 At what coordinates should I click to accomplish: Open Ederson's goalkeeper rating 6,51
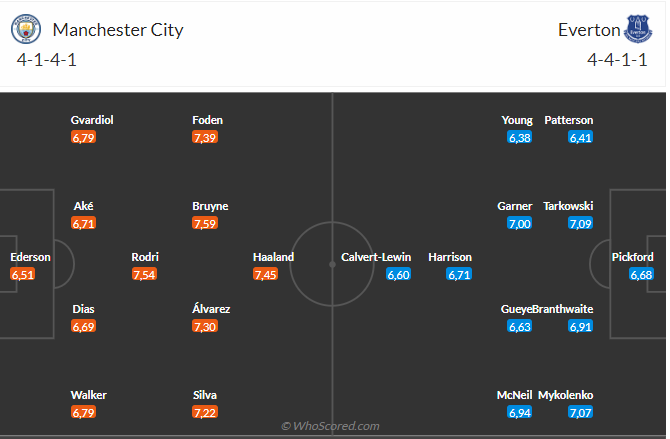pos(22,274)
